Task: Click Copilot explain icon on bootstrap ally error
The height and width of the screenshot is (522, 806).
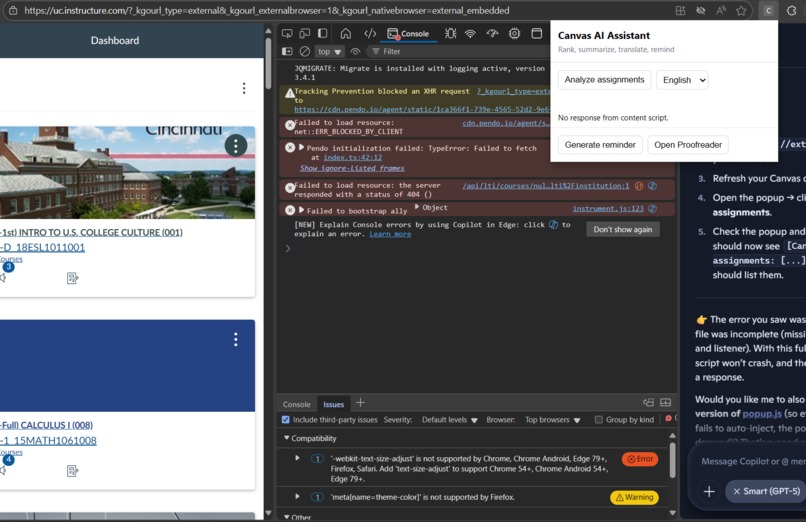Action: coord(652,209)
